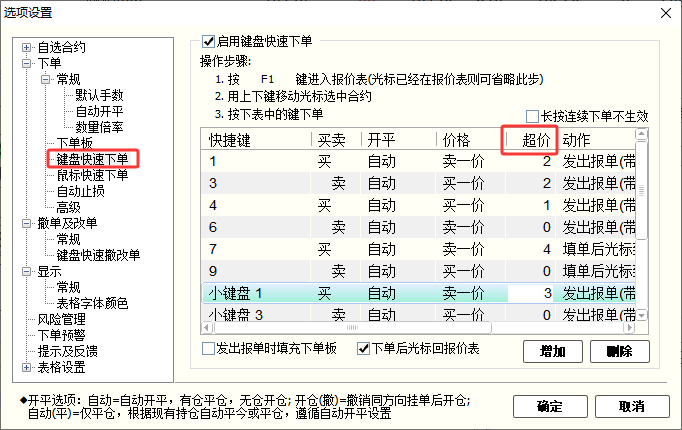Click 填单后光标 action in row 9
This screenshot has height=430, width=682.
coord(599,271)
